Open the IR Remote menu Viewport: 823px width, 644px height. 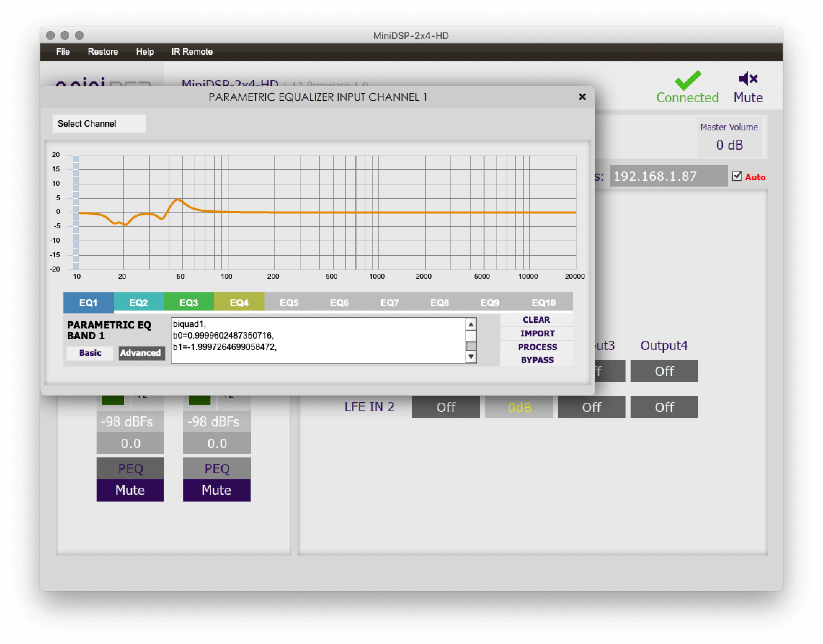(x=192, y=52)
